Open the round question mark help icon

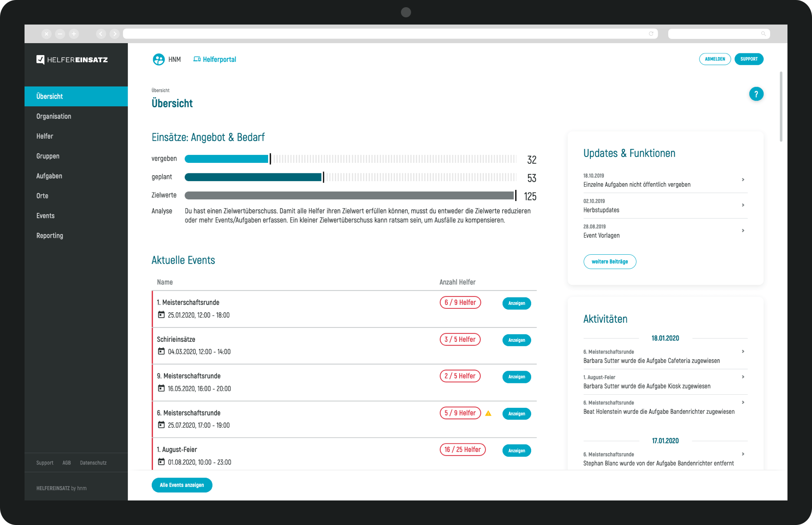click(756, 94)
